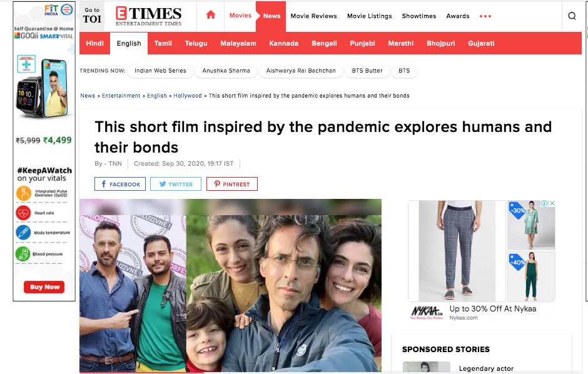The width and height of the screenshot is (588, 374).
Task: Click Hollywood breadcrumb link
Action: tap(188, 96)
